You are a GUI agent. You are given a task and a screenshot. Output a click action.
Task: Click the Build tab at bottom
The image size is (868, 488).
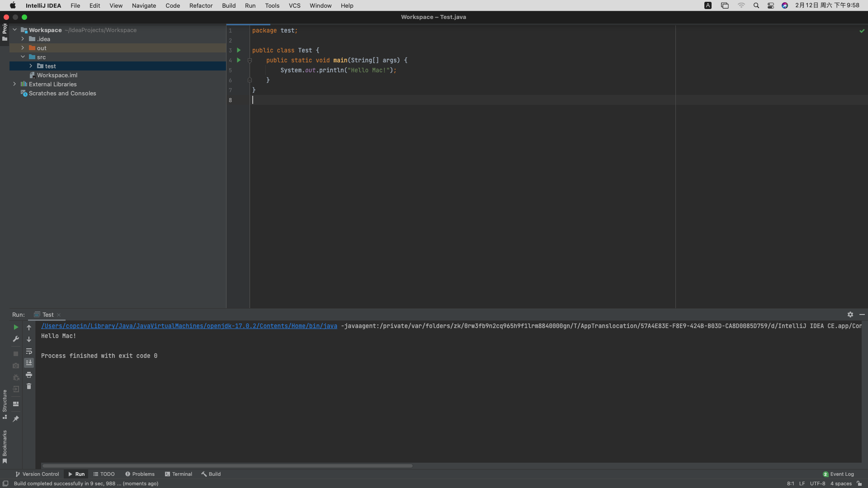(212, 474)
